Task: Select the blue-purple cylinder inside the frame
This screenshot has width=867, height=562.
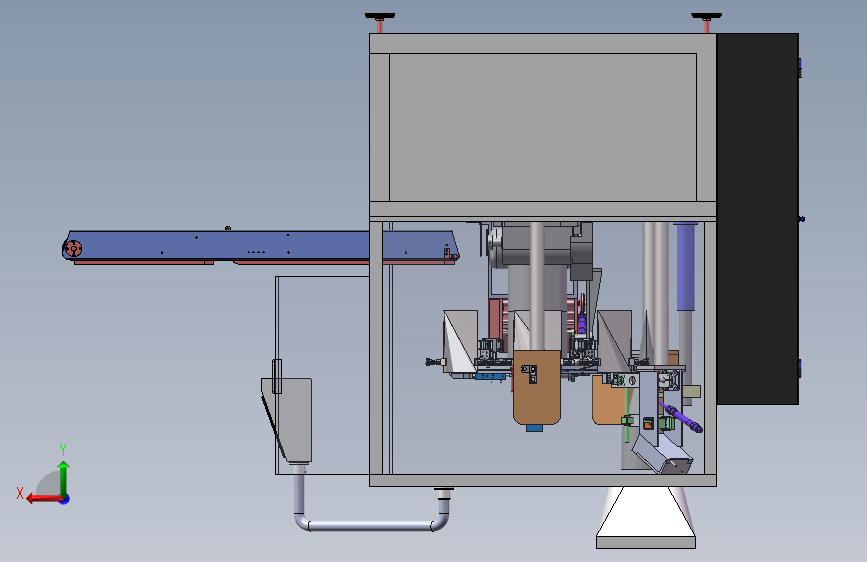Action: pyautogui.click(x=686, y=267)
